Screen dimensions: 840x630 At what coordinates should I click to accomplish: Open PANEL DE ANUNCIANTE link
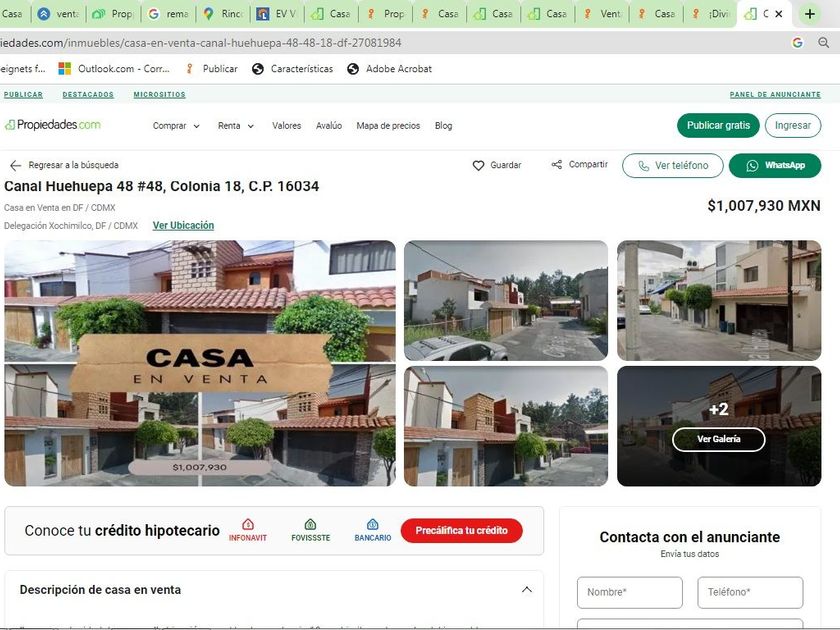(775, 94)
